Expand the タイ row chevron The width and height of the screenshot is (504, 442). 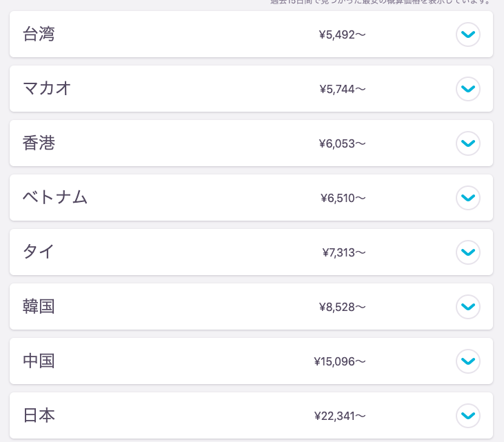(x=468, y=252)
